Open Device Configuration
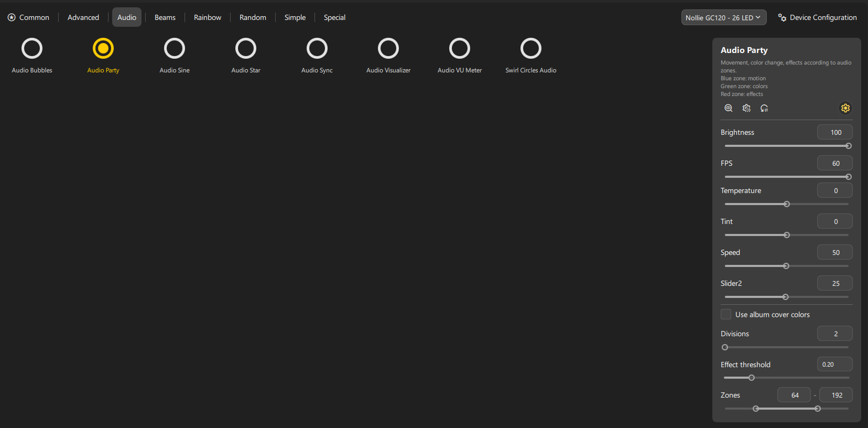 (x=818, y=17)
